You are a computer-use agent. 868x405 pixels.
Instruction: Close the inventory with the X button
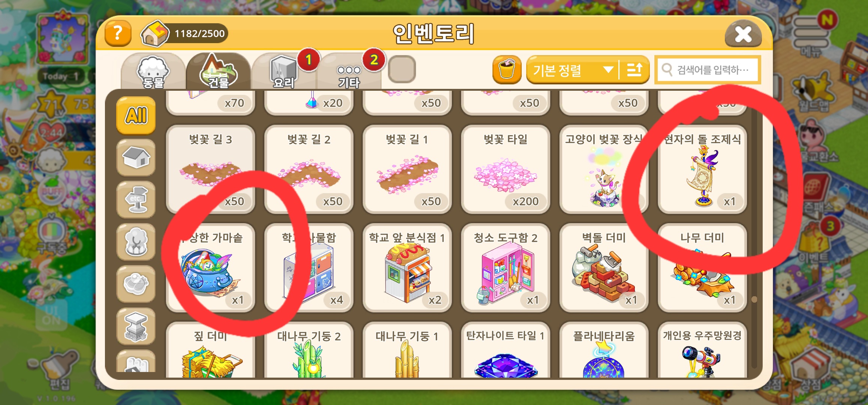coord(743,34)
